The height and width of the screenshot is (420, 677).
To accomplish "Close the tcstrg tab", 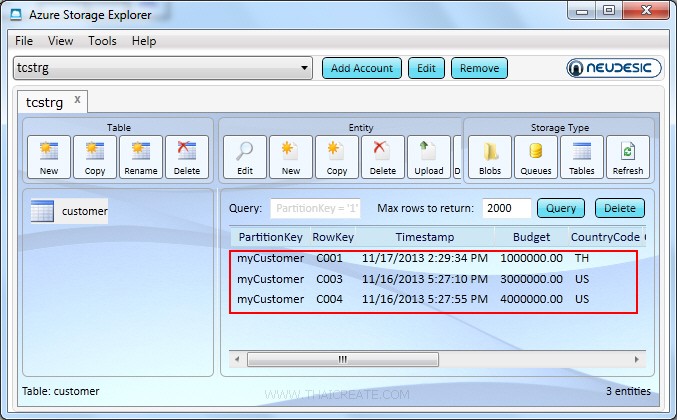I will click(78, 100).
